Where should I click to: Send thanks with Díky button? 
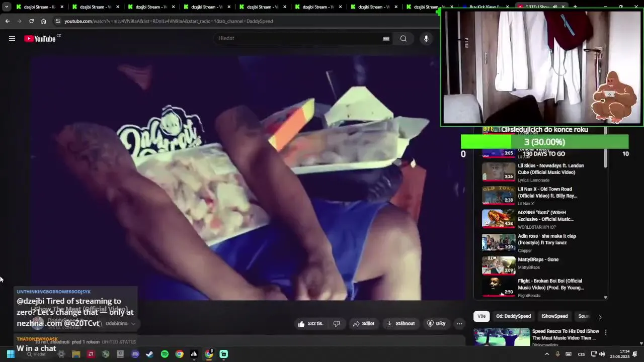[x=436, y=324]
